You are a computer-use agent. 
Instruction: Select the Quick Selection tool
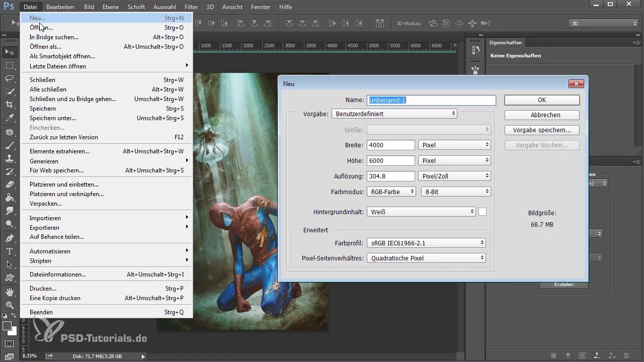pos(9,92)
